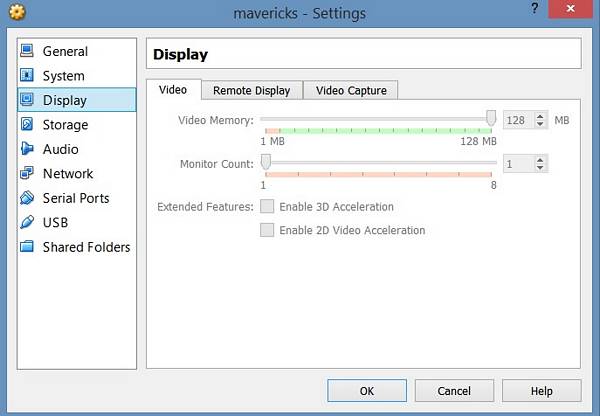Click the Video Memory slider handle
This screenshot has height=416, width=600.
click(491, 119)
